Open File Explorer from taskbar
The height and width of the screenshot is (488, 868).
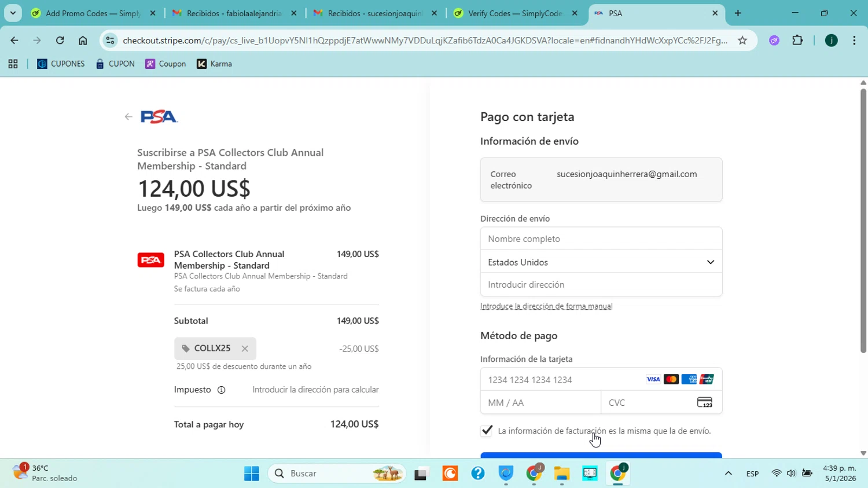pos(562,474)
